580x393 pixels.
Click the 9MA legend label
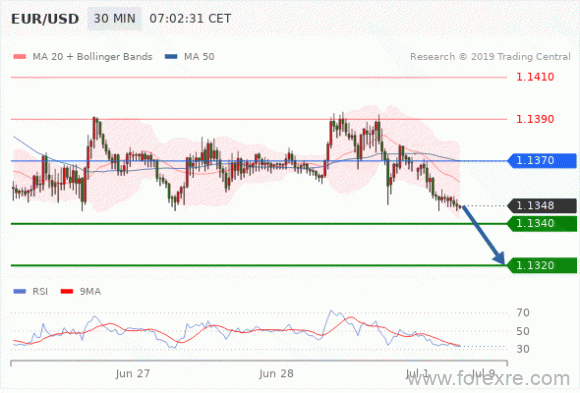[x=90, y=292]
